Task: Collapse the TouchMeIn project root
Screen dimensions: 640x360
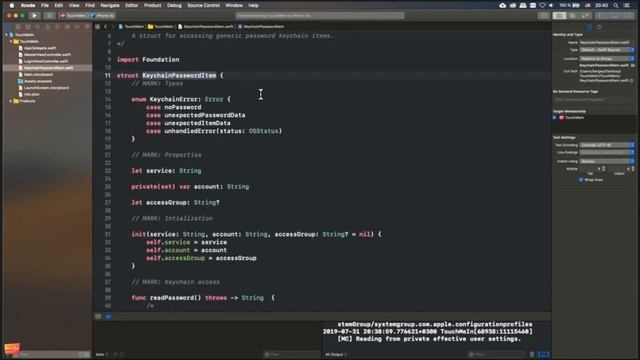Action: pos(7,35)
